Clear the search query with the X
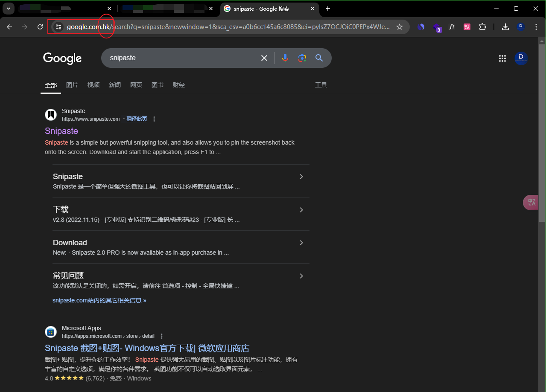Image resolution: width=546 pixels, height=392 pixels. [x=264, y=58]
